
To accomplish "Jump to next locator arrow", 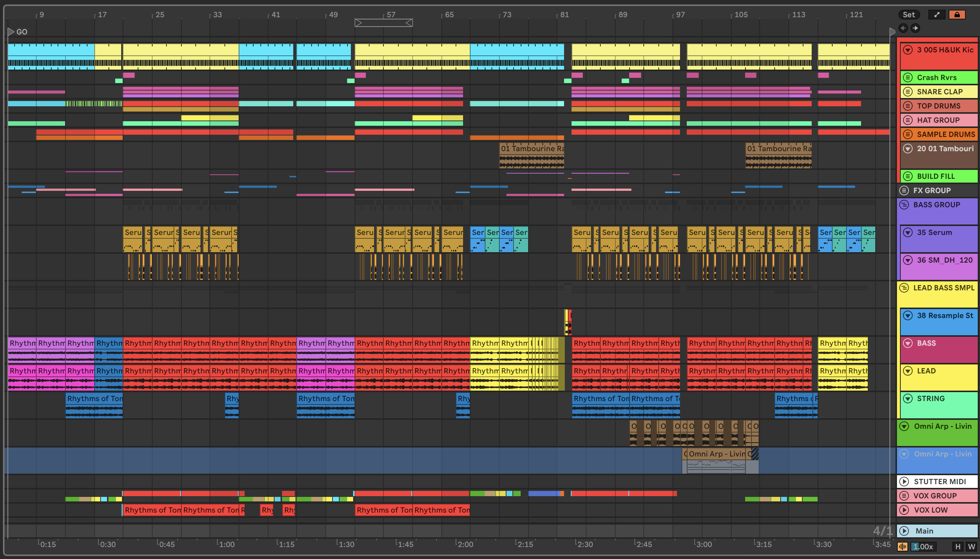I will pos(915,28).
